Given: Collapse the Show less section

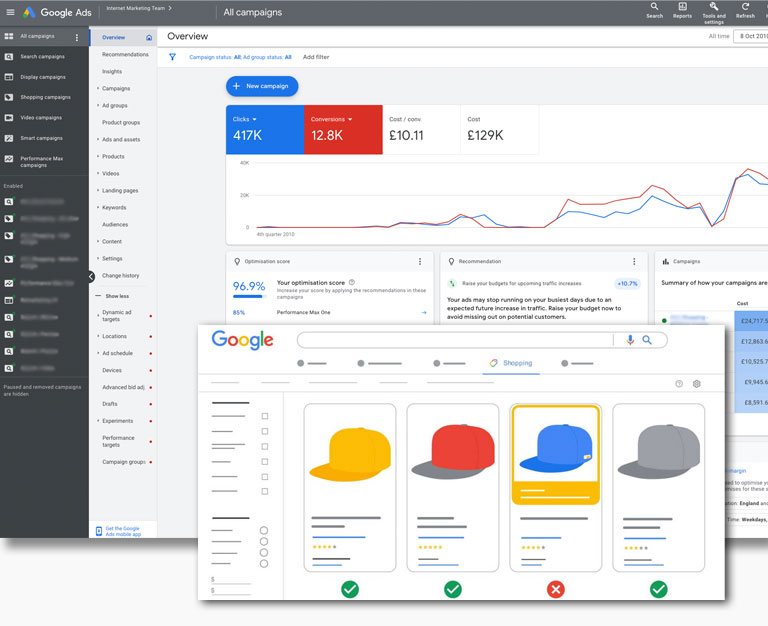Looking at the screenshot, I should tap(117, 296).
